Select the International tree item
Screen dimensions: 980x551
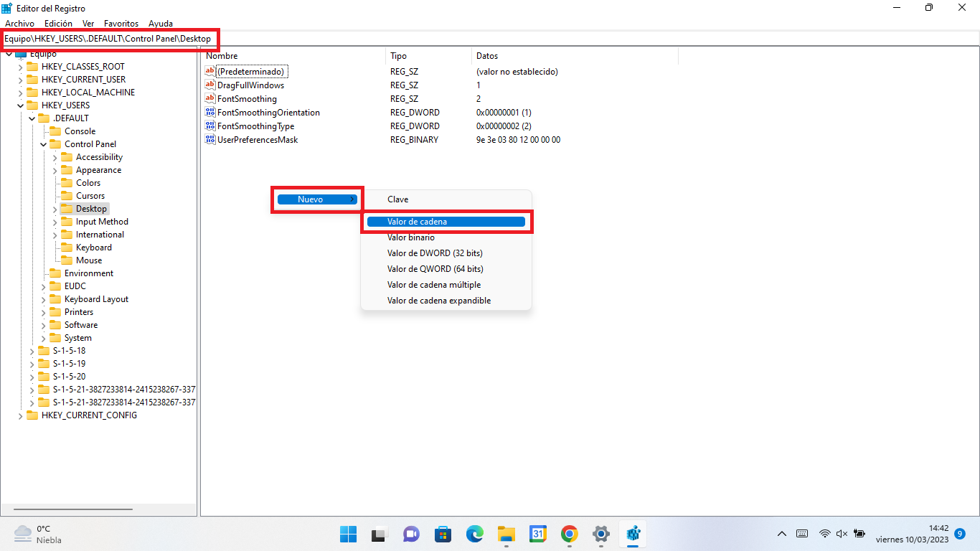click(x=100, y=235)
